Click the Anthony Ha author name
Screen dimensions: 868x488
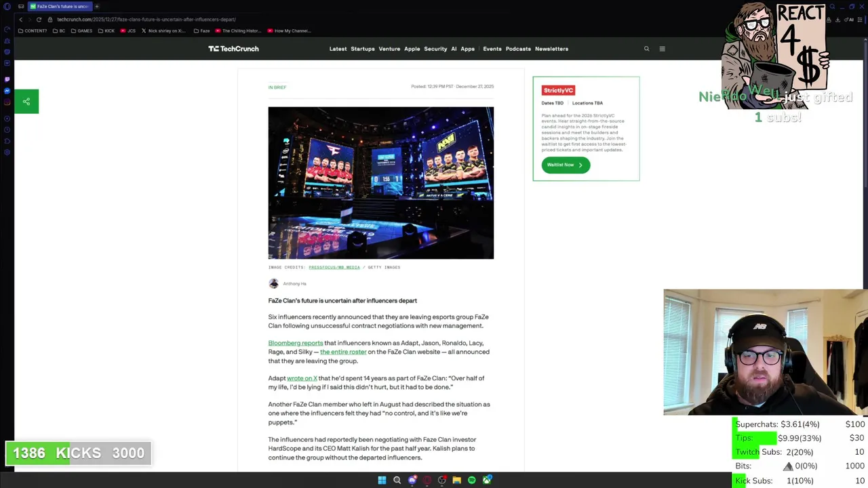coord(294,284)
